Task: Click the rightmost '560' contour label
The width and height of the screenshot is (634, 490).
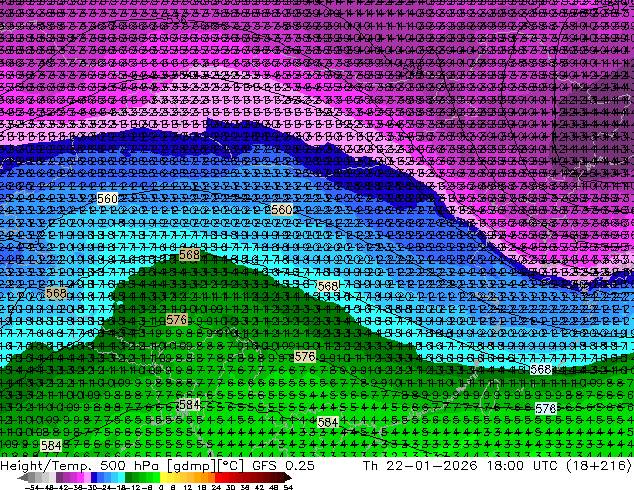Action: pyautogui.click(x=282, y=209)
